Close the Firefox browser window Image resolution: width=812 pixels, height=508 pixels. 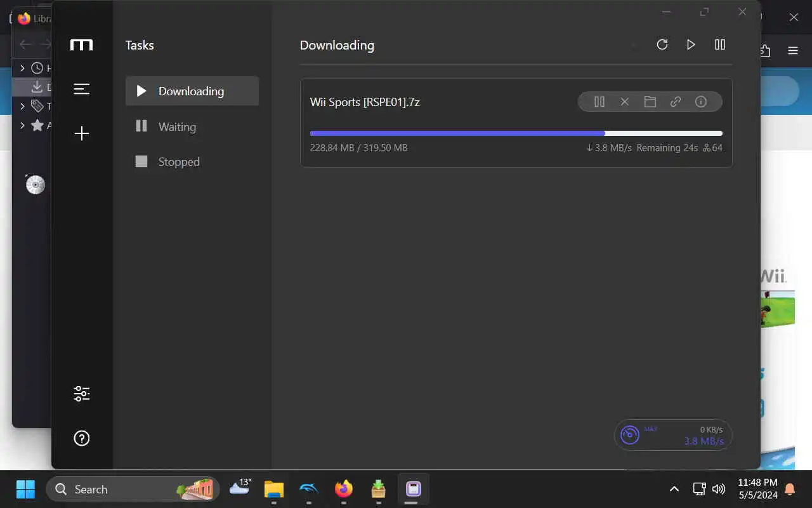[x=794, y=17]
